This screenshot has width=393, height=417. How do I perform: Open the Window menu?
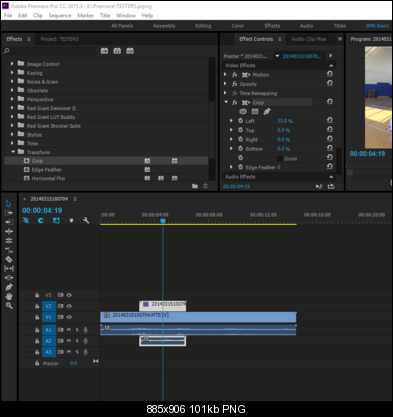[126, 15]
